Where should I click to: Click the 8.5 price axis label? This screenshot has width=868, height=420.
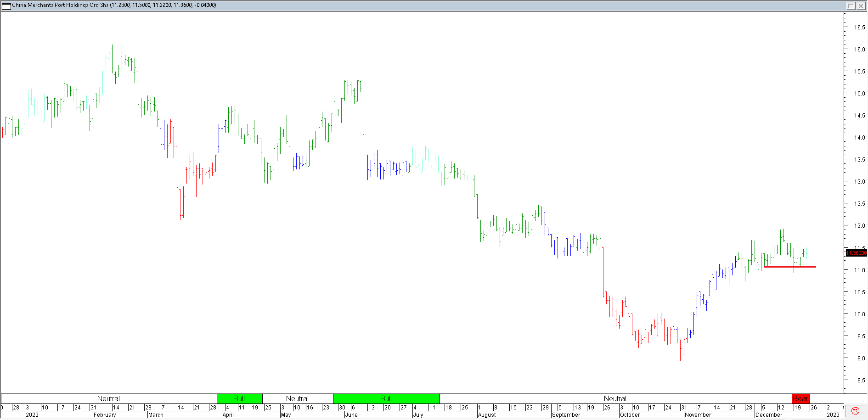pyautogui.click(x=861, y=381)
